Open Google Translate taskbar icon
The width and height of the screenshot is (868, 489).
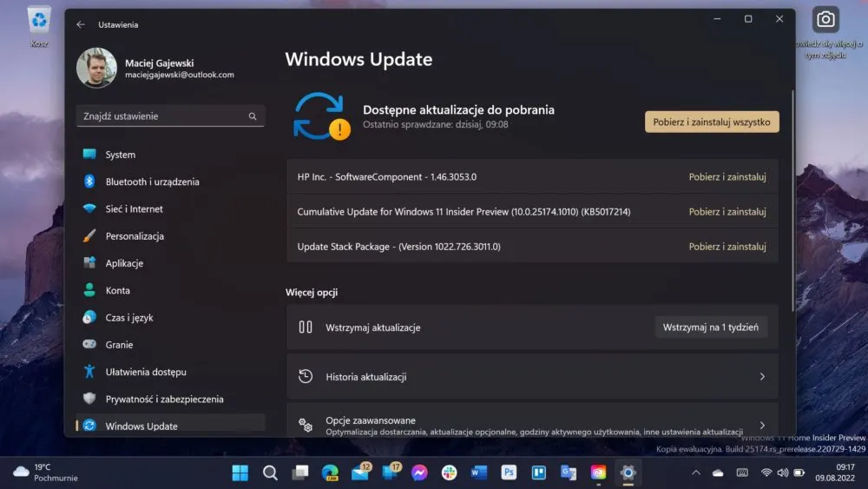[569, 472]
